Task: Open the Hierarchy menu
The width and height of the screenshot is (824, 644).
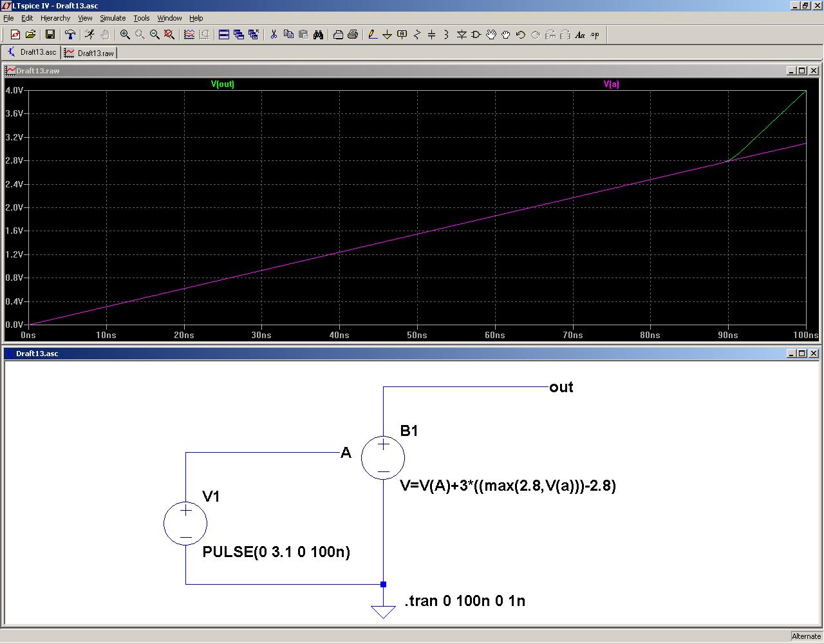Action: (55, 18)
